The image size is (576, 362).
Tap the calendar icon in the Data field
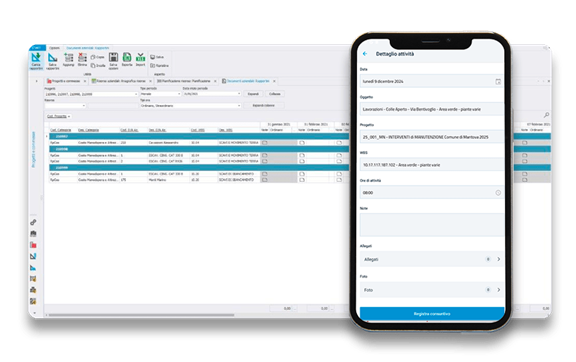[498, 82]
